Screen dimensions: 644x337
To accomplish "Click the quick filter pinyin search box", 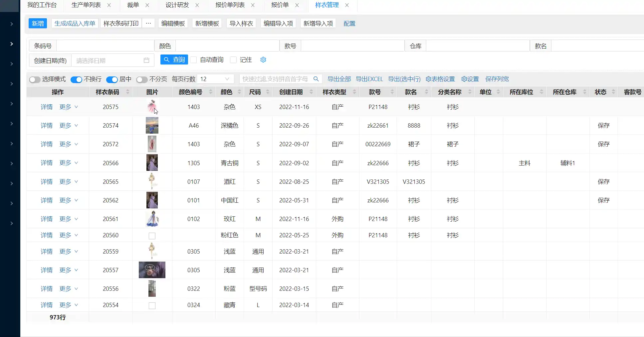I will pyautogui.click(x=276, y=79).
